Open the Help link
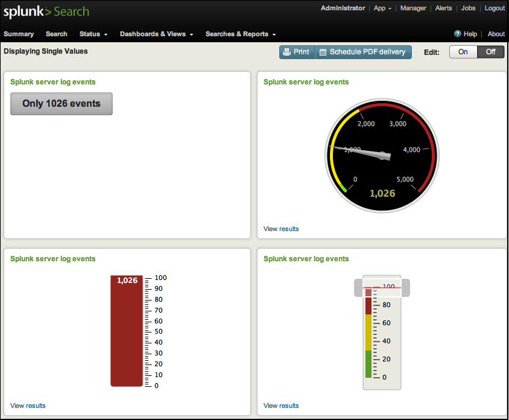Image resolution: width=509 pixels, height=420 pixels. coord(470,34)
